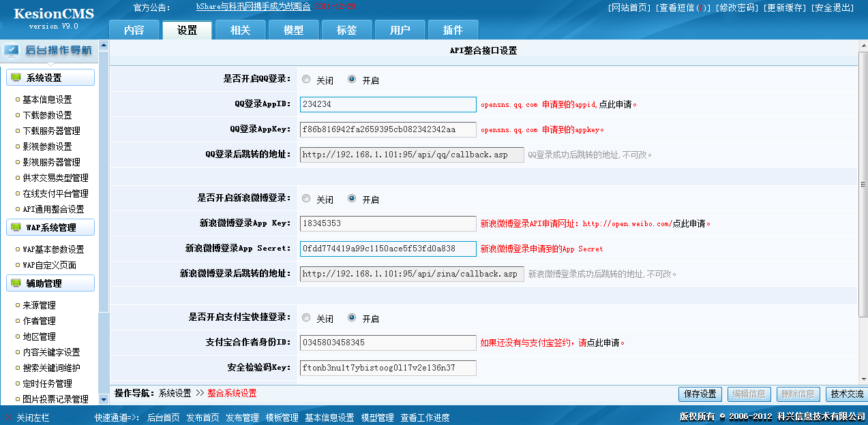Open the 插件 tab
This screenshot has height=425, width=868.
point(453,30)
